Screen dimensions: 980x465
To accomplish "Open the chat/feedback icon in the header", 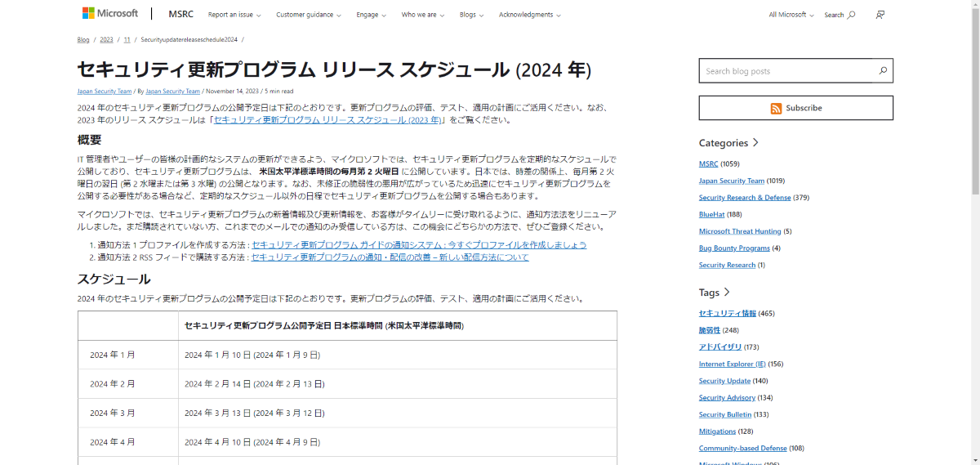I will [880, 15].
